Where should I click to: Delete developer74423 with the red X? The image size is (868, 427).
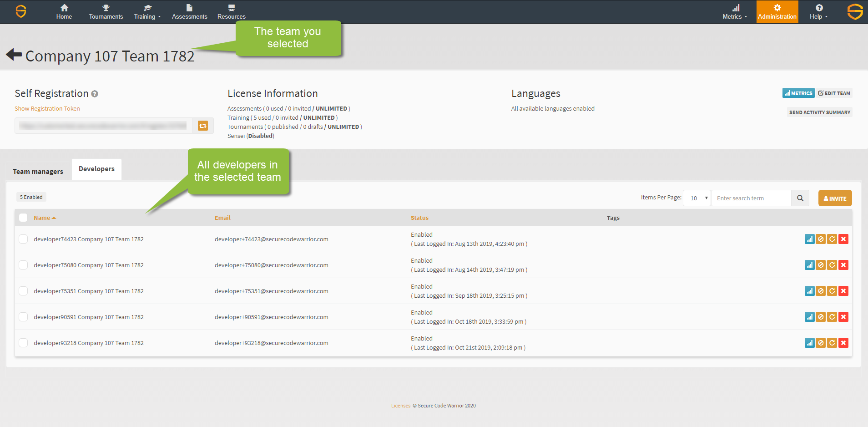click(843, 239)
